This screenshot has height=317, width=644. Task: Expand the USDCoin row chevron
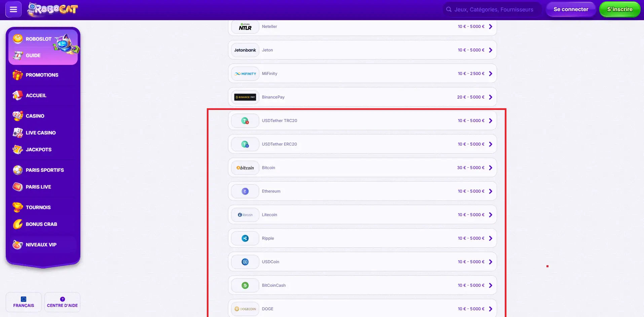(x=491, y=262)
